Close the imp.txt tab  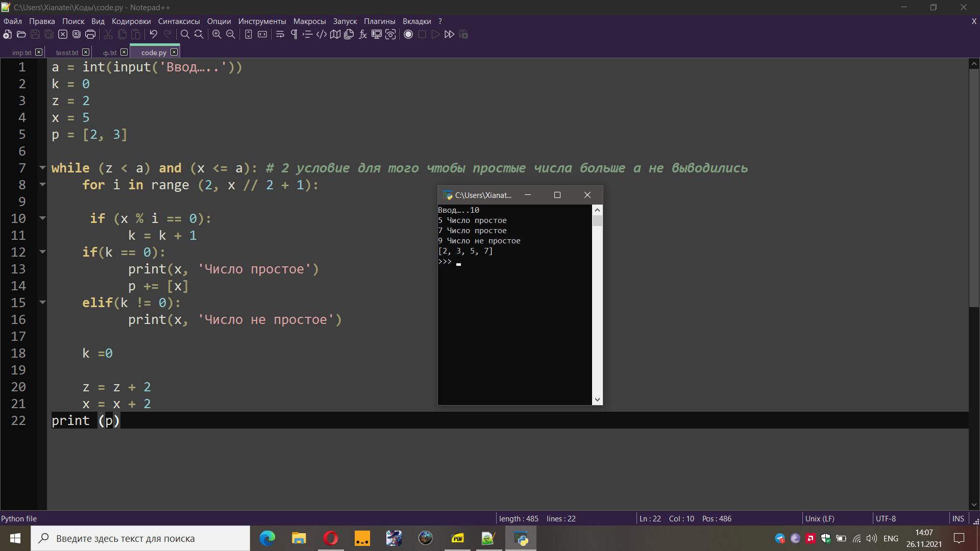click(39, 52)
